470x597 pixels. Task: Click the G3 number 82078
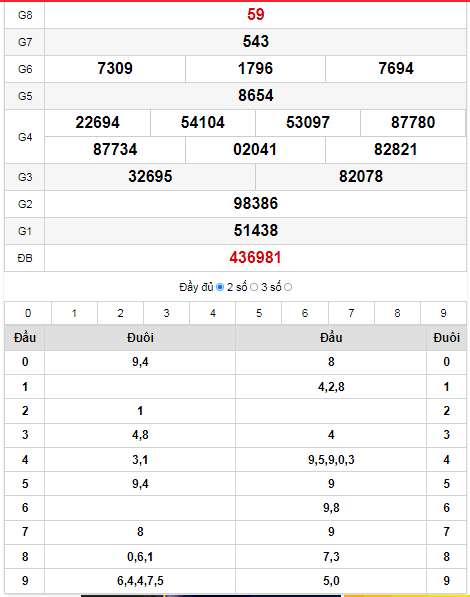tap(361, 177)
